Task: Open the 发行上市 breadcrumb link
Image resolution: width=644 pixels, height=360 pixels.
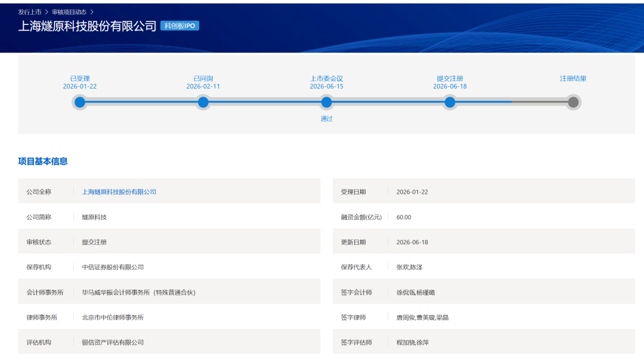Action: (30, 12)
